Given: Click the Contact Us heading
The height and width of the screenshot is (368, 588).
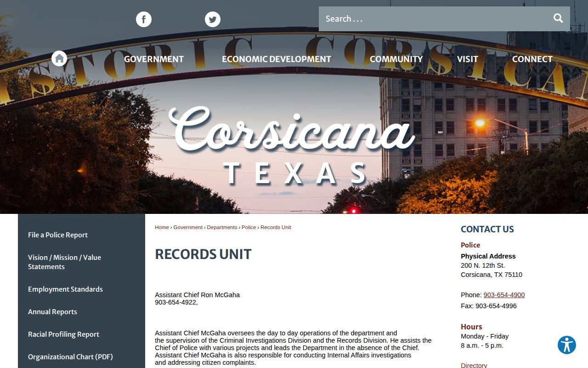Looking at the screenshot, I should [x=487, y=229].
